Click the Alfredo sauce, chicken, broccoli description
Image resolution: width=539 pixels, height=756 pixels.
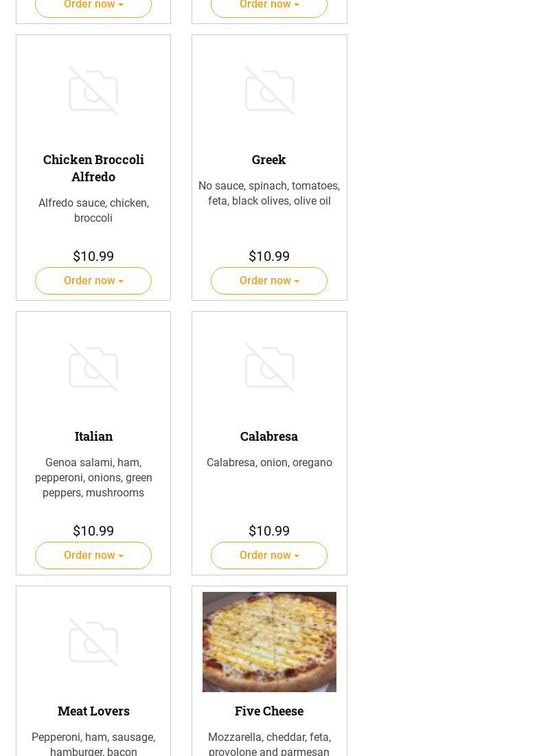tap(93, 210)
